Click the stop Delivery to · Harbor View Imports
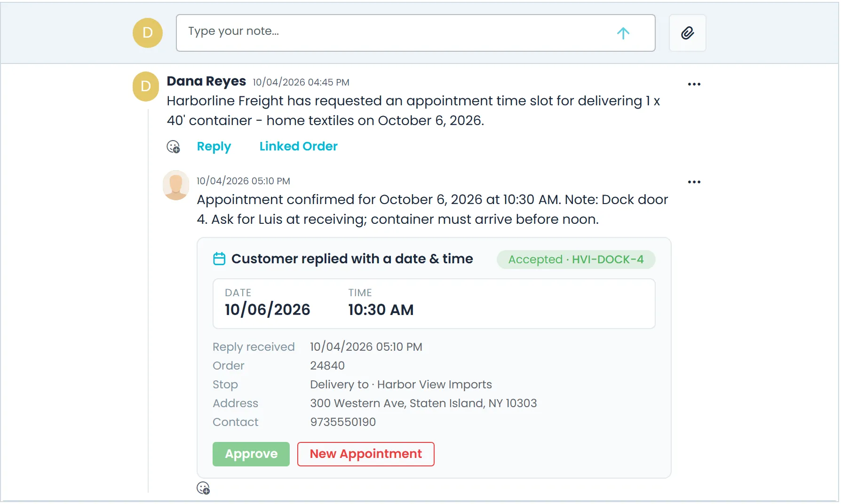This screenshot has width=841, height=504. (x=401, y=385)
